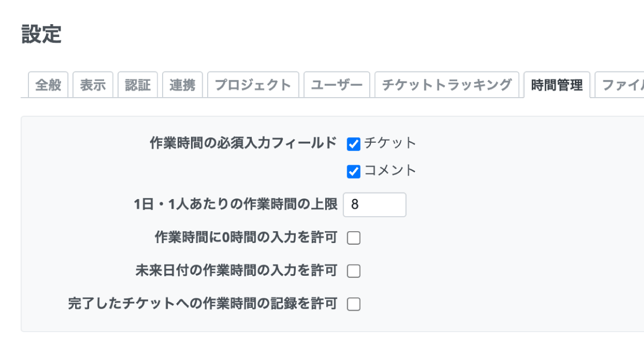Click the チケット text label beside its checkbox
This screenshot has height=338, width=644.
pyautogui.click(x=390, y=143)
